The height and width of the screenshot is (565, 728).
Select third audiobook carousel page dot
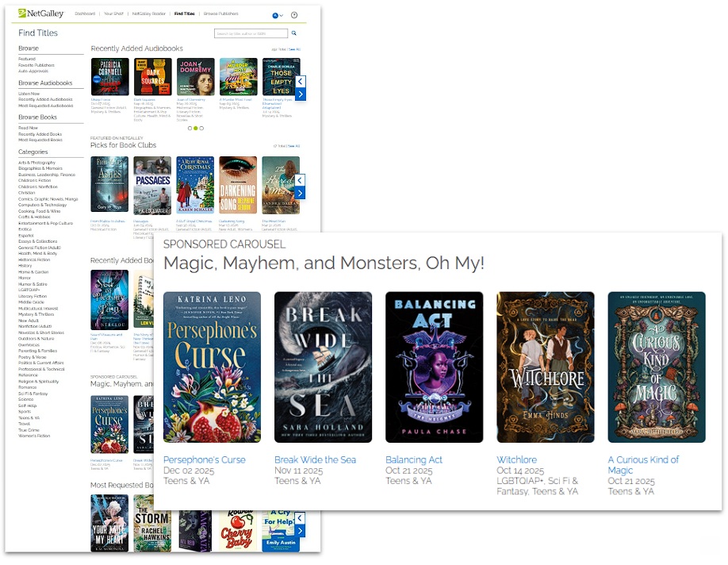(201, 129)
